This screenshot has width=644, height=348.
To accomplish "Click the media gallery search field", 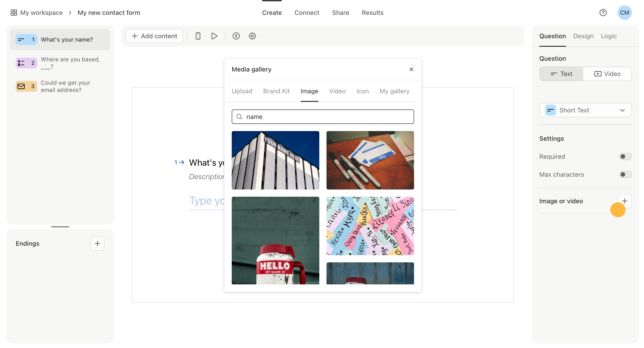I will [322, 117].
